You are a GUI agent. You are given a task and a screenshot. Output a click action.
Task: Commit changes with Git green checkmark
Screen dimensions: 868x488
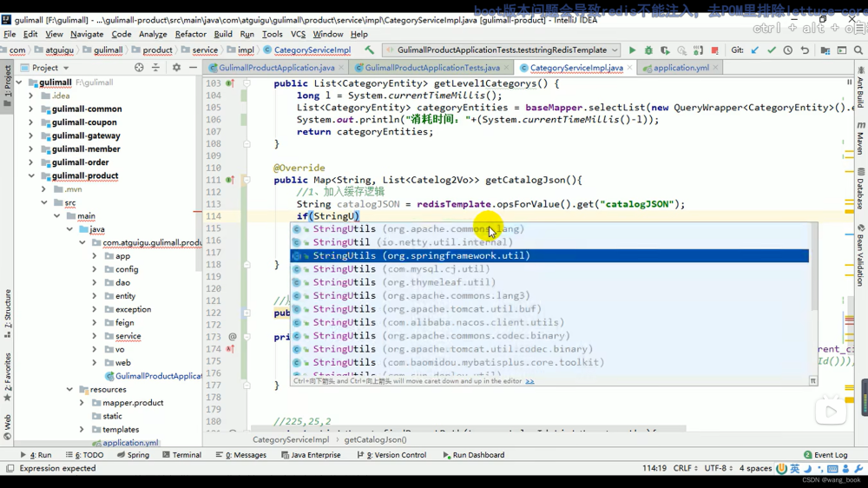pos(771,49)
